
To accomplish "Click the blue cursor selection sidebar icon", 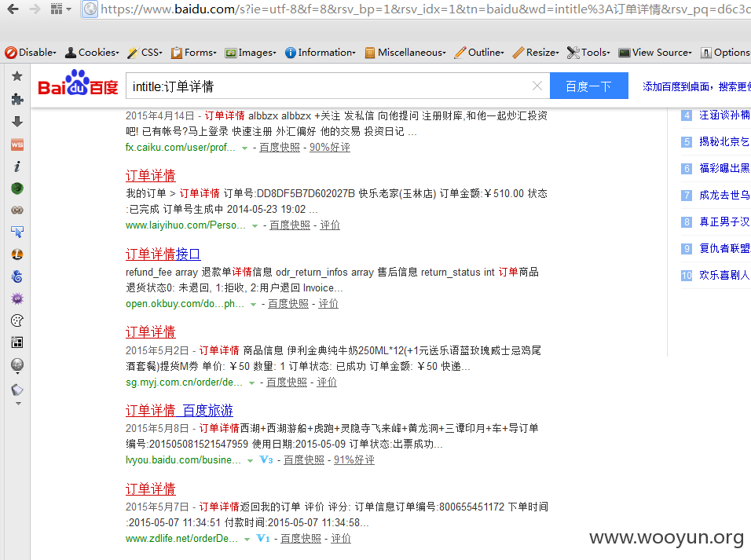I will tap(17, 232).
